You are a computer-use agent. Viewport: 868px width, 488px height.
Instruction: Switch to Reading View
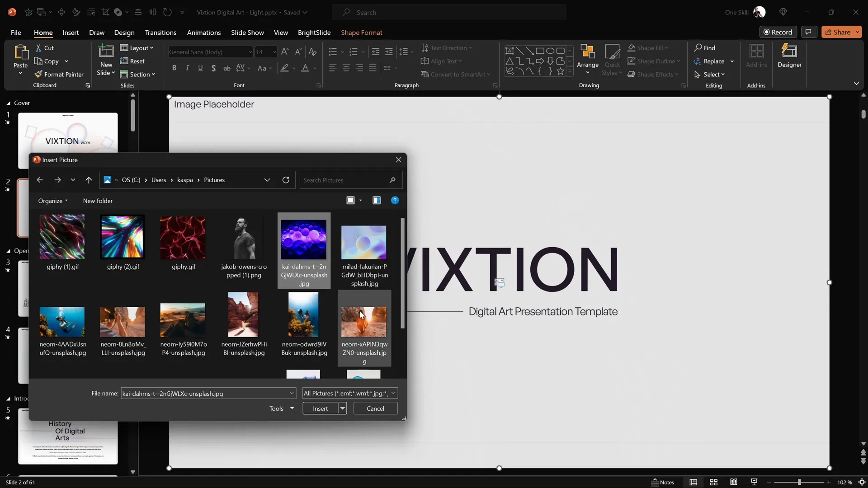(x=734, y=483)
